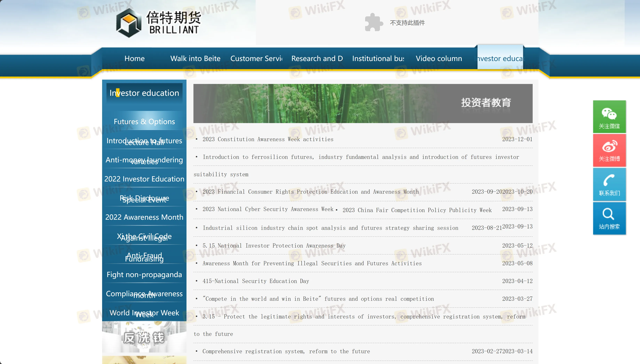Open World Investor Week in the sidebar

click(144, 313)
